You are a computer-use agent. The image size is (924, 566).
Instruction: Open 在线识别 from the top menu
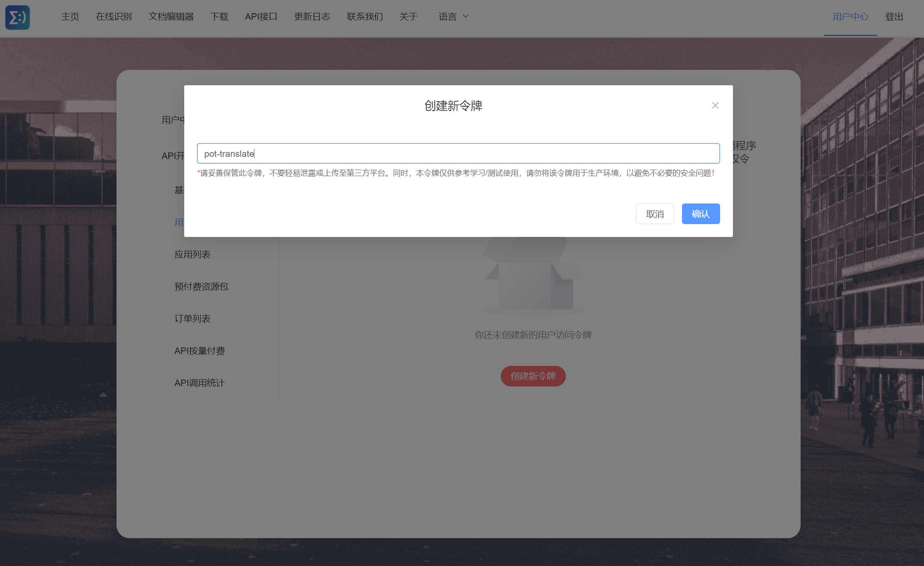click(x=114, y=16)
